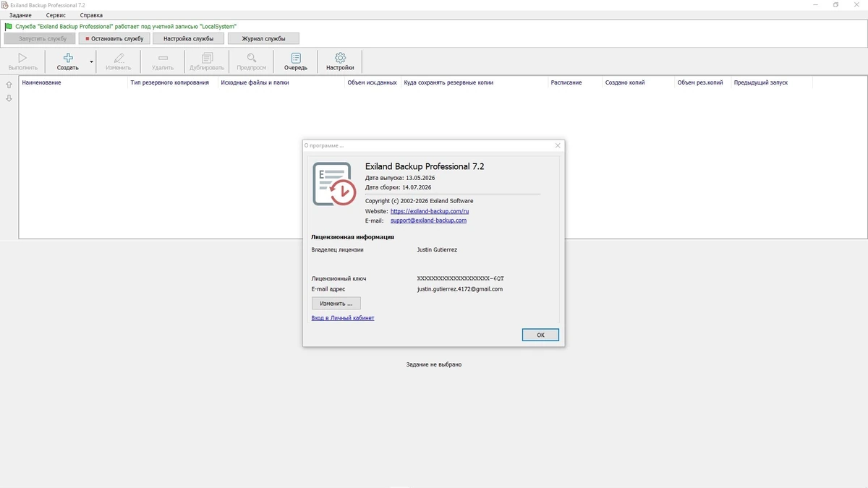Click the Предыдущий запуск column header
The image size is (868, 488).
click(772, 82)
